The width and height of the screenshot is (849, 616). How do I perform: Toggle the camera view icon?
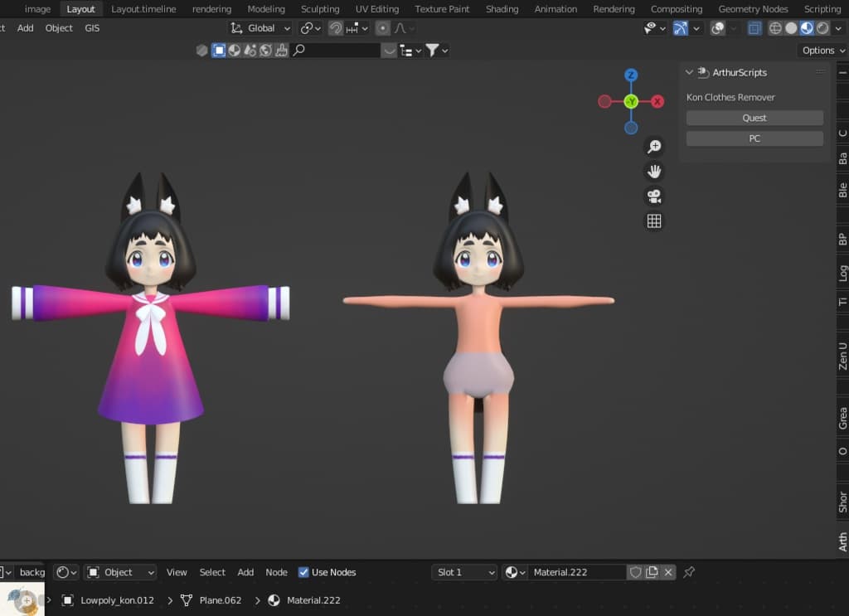tap(654, 196)
